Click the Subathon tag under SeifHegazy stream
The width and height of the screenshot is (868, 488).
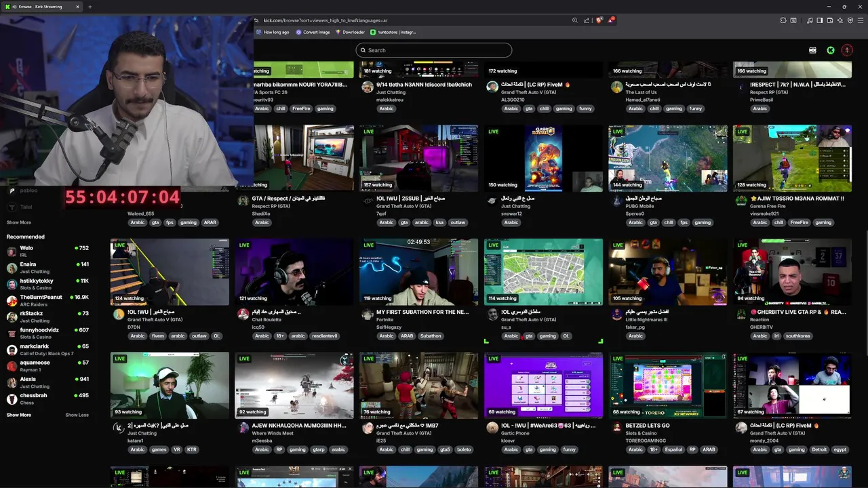(431, 336)
